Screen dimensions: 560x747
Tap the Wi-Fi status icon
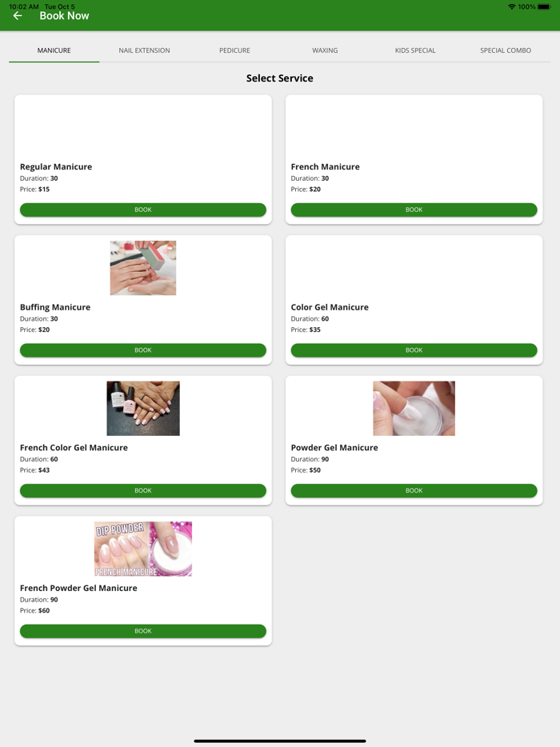pyautogui.click(x=512, y=6)
